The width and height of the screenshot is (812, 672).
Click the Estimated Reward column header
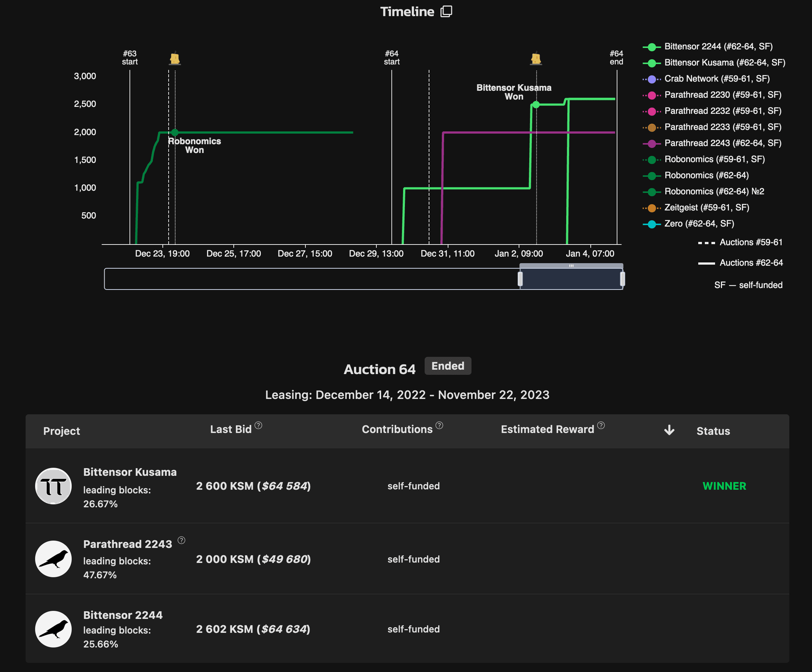tap(548, 429)
